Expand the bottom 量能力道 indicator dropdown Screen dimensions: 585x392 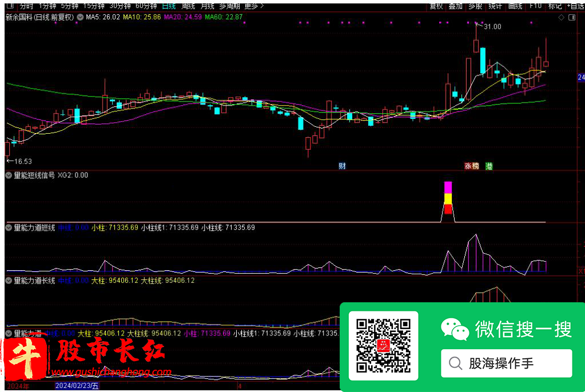click(x=9, y=333)
